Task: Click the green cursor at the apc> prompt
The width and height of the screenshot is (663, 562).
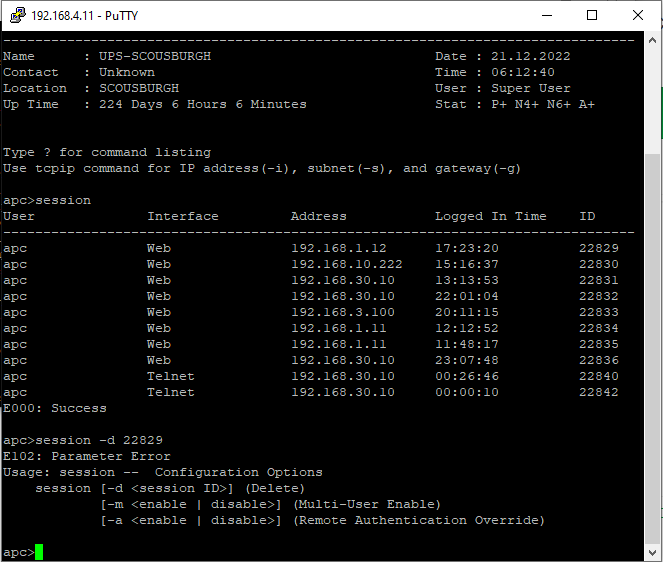Action: [x=39, y=552]
